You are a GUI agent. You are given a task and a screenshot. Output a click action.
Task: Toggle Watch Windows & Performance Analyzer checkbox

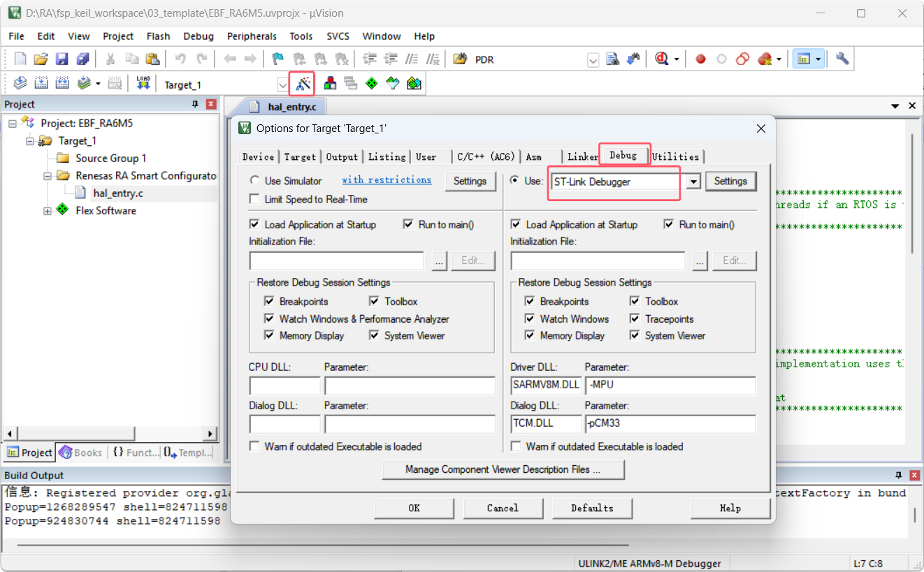pyautogui.click(x=269, y=318)
